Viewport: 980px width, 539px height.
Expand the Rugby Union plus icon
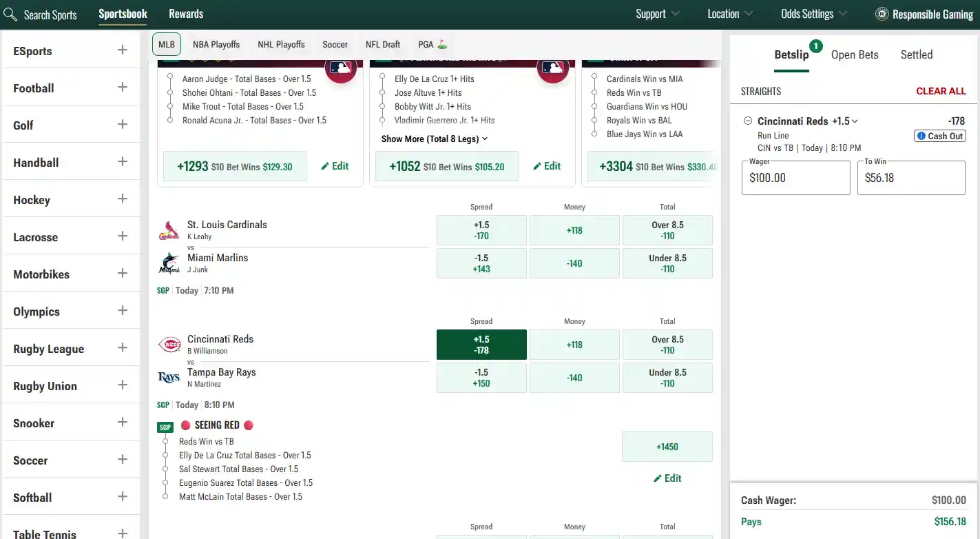point(123,385)
